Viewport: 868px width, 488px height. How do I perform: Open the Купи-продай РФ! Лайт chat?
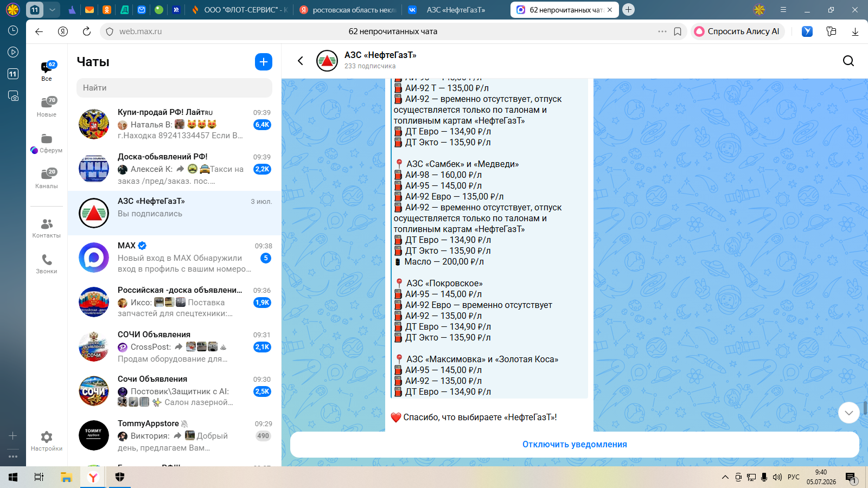coord(175,124)
